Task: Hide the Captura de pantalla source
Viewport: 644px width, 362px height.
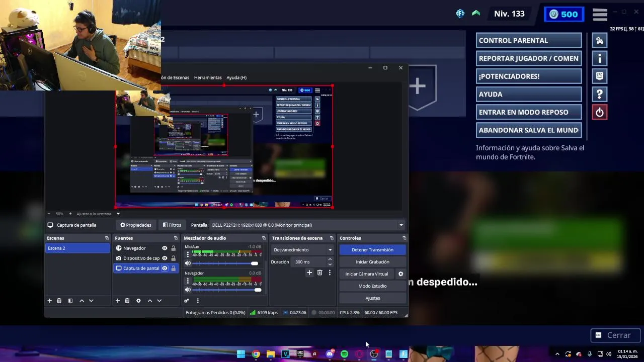Action: coord(165,268)
